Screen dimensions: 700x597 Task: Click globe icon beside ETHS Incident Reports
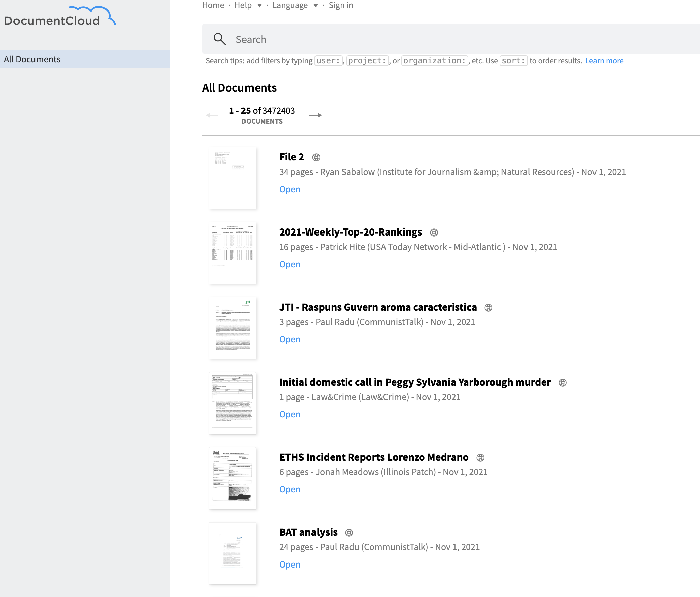coord(480,457)
